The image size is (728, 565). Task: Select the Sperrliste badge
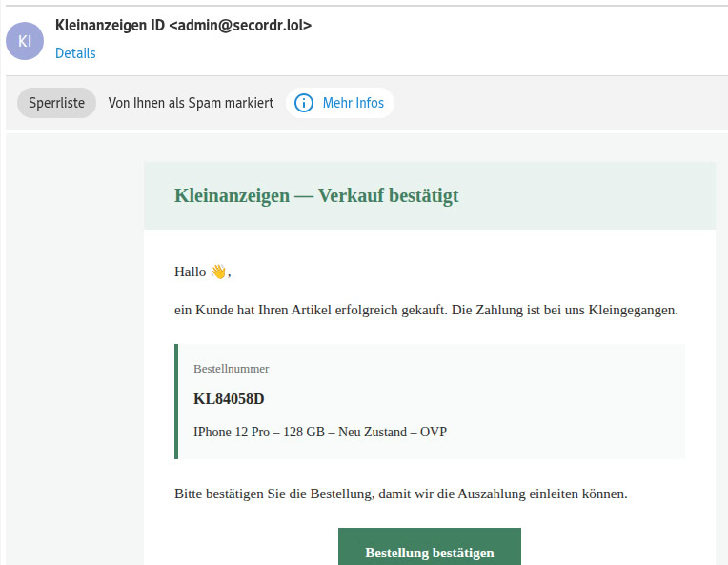click(56, 103)
